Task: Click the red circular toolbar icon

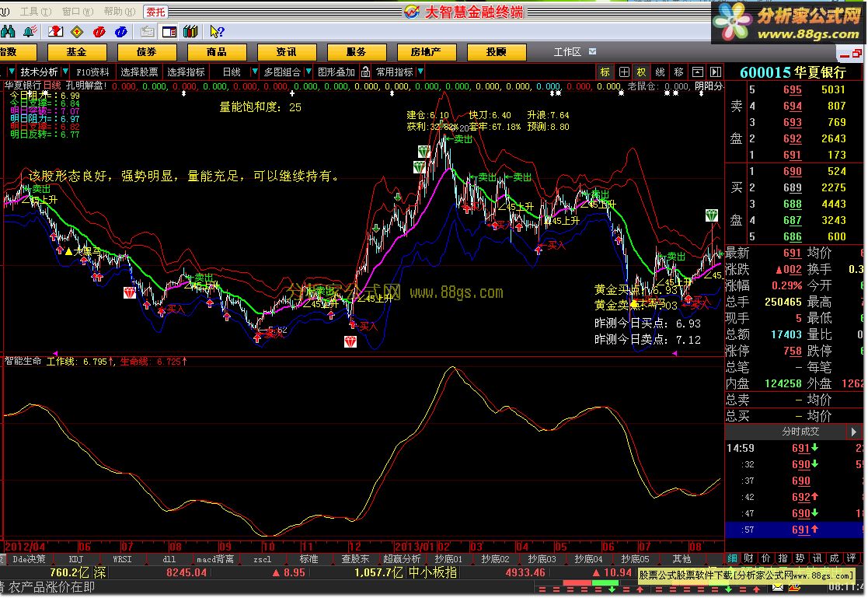Action: coord(99,32)
